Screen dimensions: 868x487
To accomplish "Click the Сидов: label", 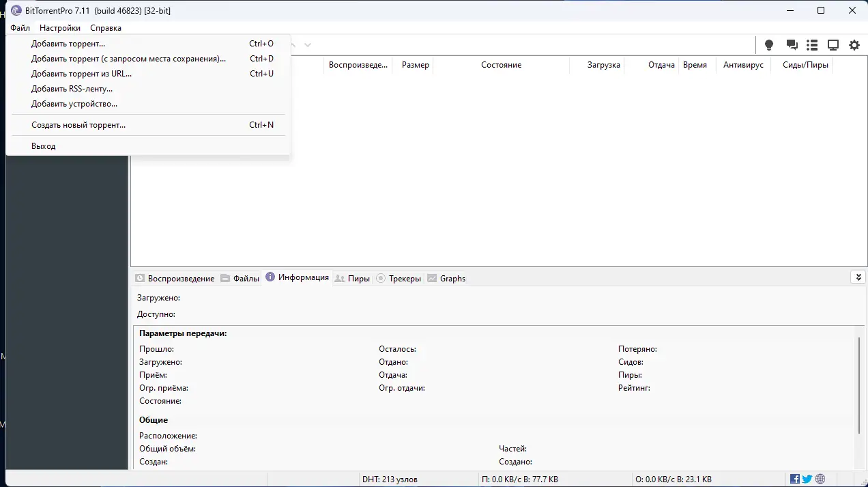I will pyautogui.click(x=631, y=362).
